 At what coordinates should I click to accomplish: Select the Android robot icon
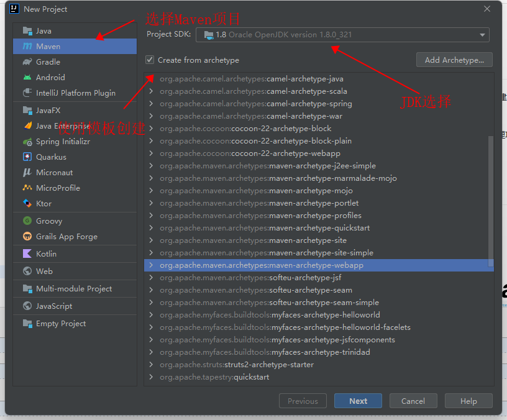click(27, 78)
